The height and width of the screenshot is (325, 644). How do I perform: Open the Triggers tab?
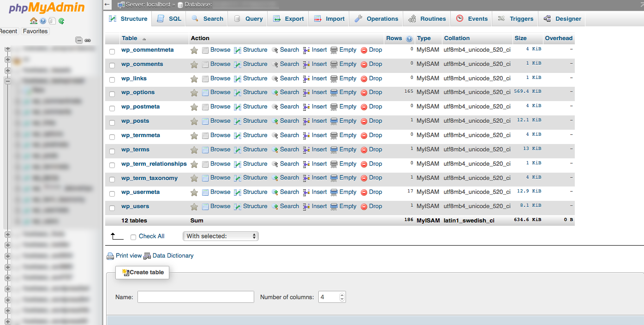515,19
